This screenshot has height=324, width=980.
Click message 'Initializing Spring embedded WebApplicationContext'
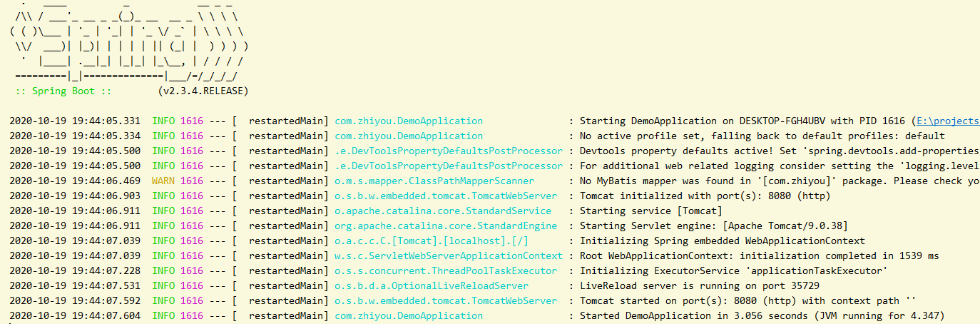[723, 241]
